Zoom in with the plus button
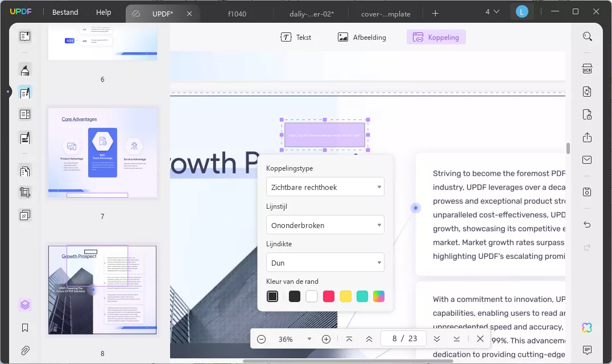The width and height of the screenshot is (612, 364). [326, 339]
